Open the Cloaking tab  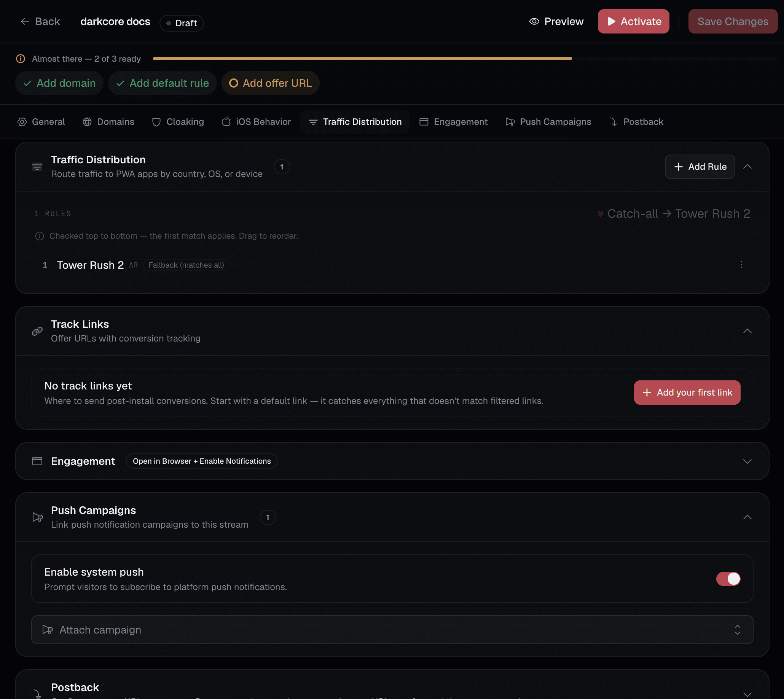pos(178,122)
